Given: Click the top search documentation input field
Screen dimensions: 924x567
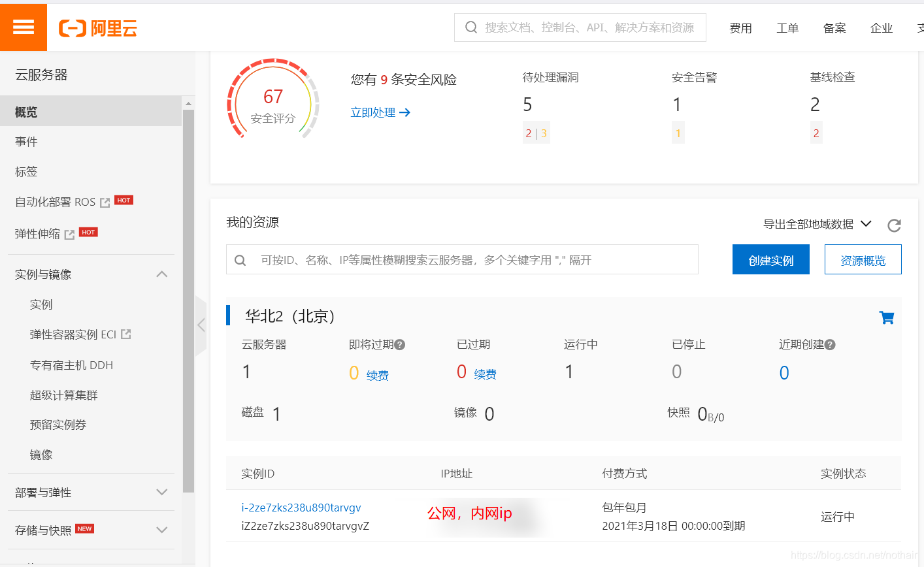Looking at the screenshot, I should [x=580, y=27].
